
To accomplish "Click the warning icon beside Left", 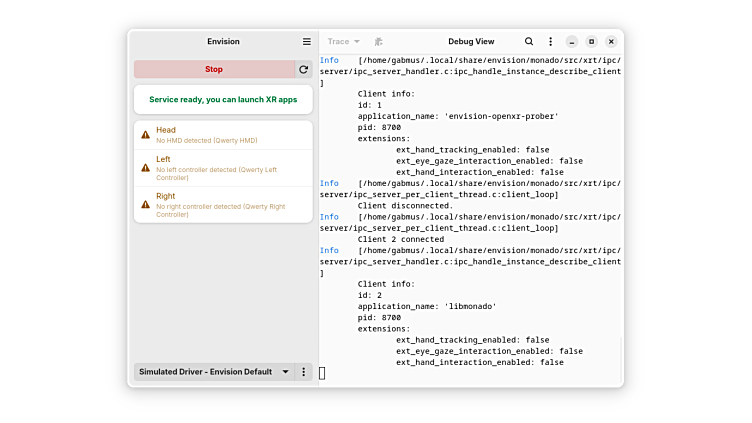I will tap(146, 164).
